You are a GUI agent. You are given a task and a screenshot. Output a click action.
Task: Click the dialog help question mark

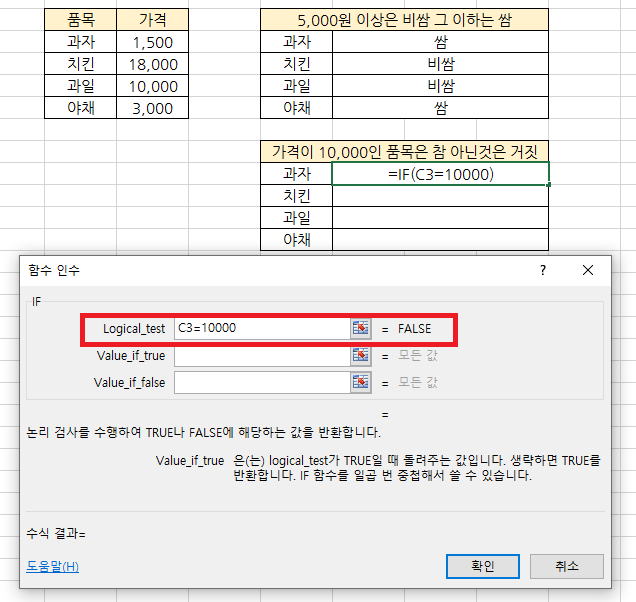(x=543, y=270)
